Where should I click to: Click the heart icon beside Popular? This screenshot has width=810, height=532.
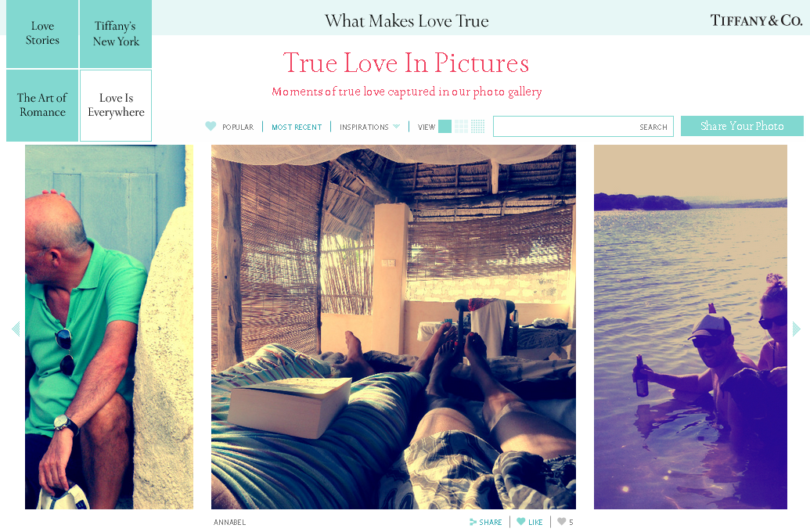tap(211, 126)
